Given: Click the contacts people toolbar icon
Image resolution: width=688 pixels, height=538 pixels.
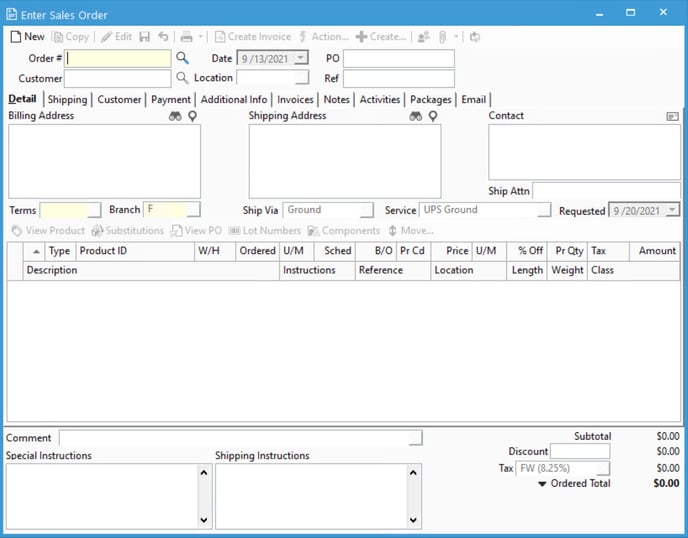Looking at the screenshot, I should [423, 37].
